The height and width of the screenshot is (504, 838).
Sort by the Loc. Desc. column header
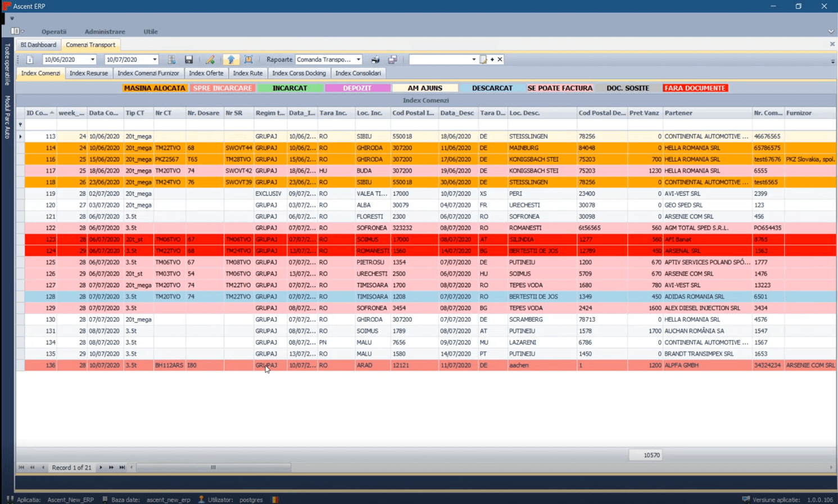pyautogui.click(x=542, y=113)
